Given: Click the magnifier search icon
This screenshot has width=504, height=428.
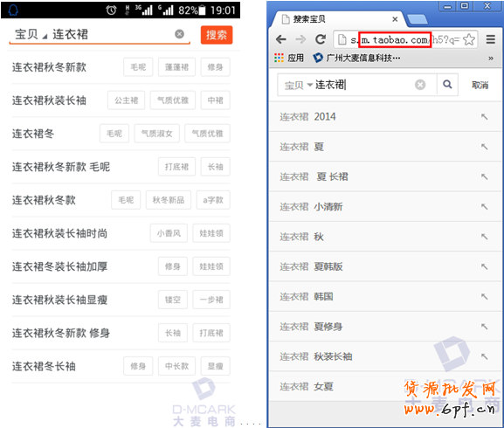Looking at the screenshot, I should (x=447, y=85).
